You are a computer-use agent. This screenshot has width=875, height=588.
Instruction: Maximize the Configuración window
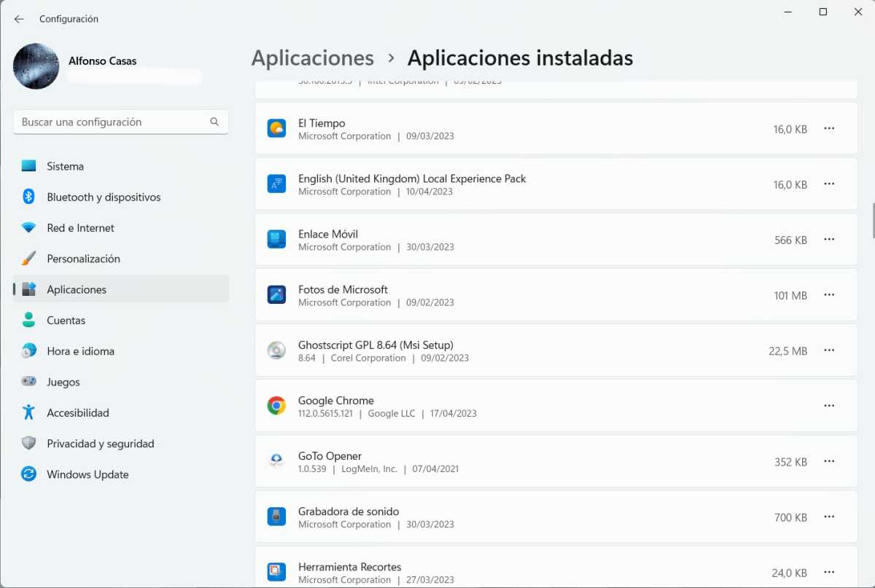tap(822, 12)
